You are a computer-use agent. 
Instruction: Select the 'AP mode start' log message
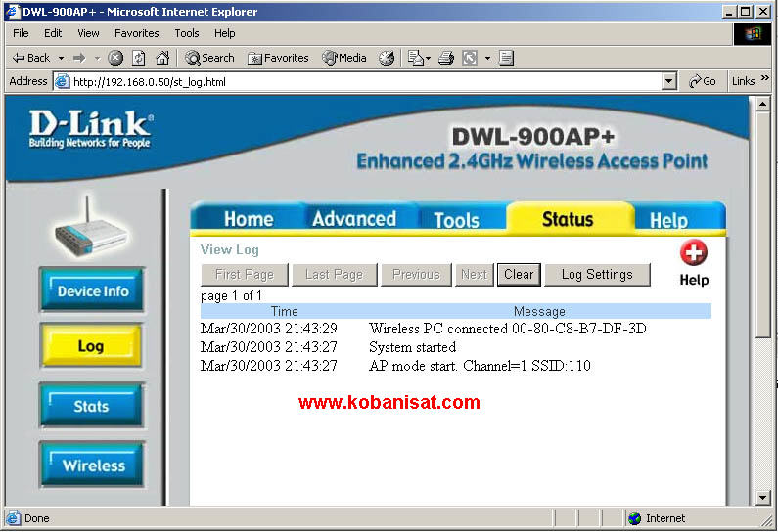coord(480,366)
